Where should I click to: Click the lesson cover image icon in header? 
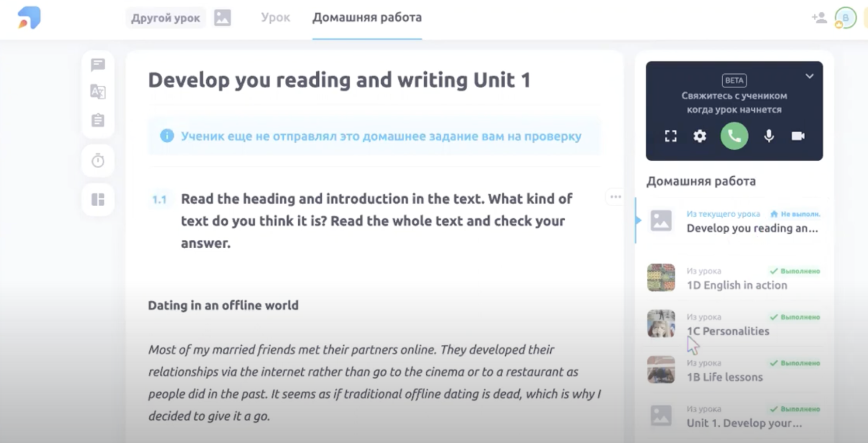click(x=223, y=18)
